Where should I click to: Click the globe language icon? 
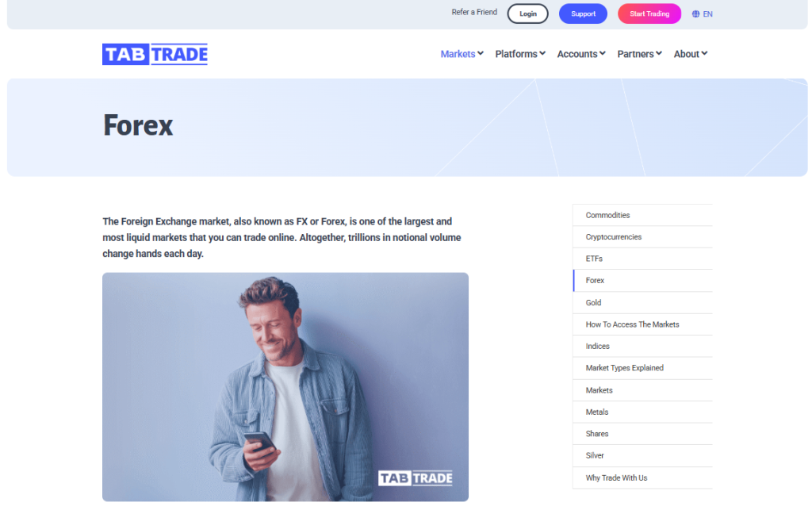click(x=695, y=14)
